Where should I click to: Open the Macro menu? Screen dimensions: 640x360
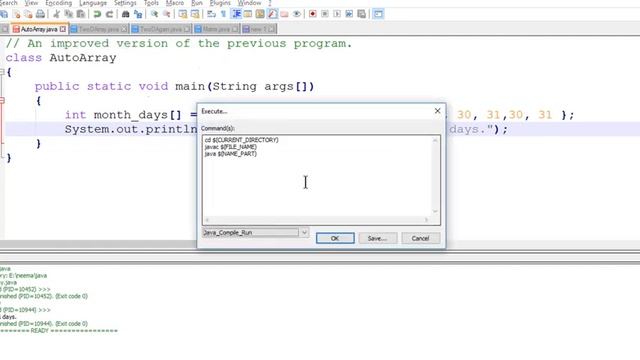(x=175, y=3)
